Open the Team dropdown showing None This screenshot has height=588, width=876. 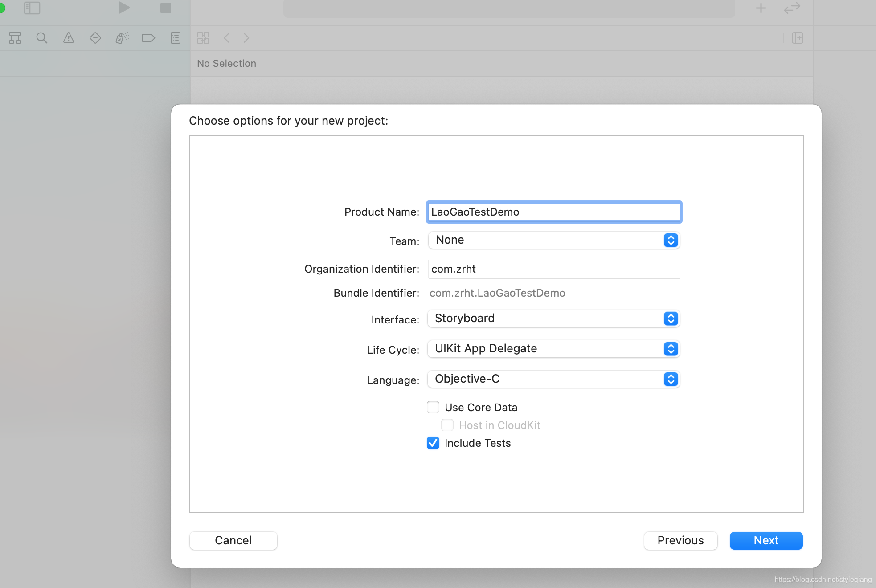[x=553, y=241]
